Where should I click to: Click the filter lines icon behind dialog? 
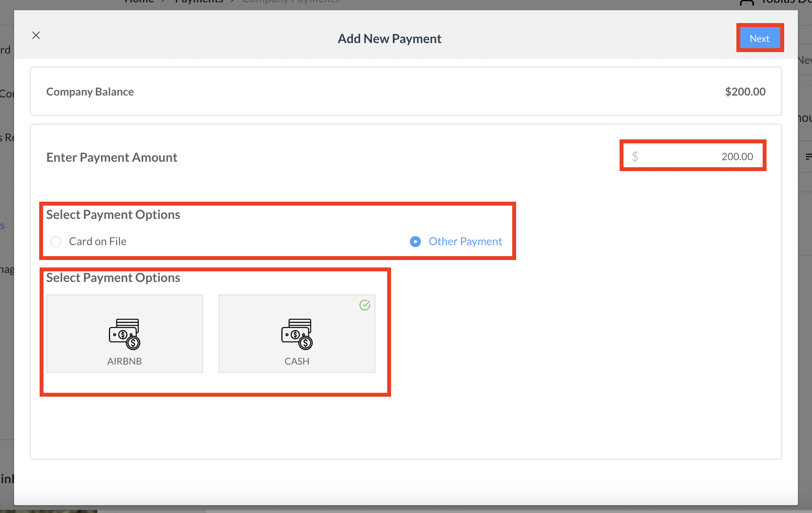pos(808,157)
